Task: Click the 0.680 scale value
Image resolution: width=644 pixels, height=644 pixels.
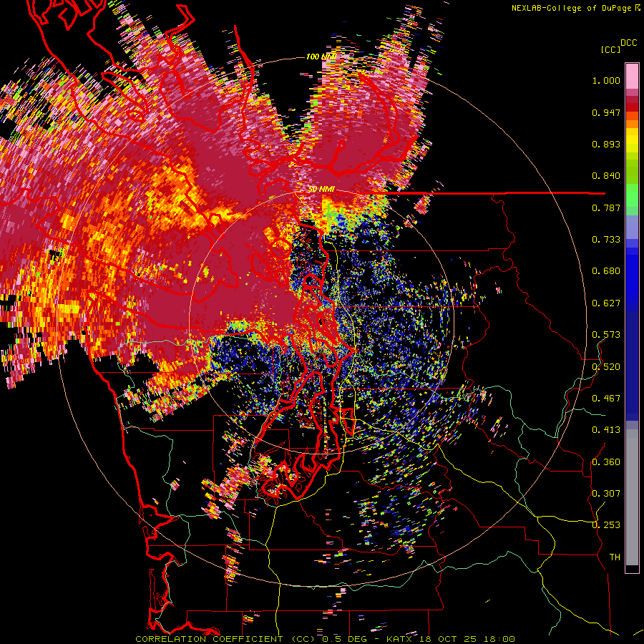Action: (x=606, y=271)
